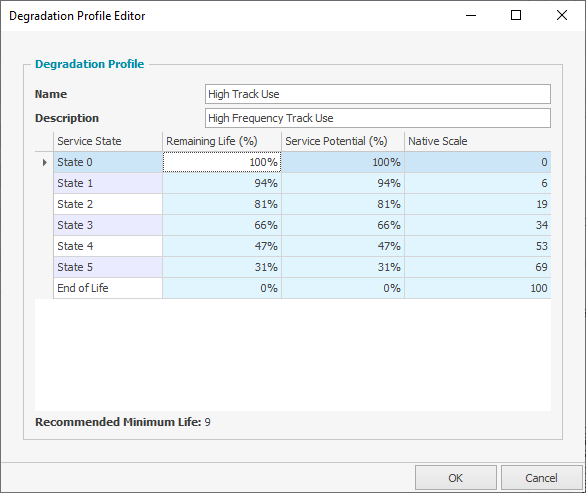
Task: Select the State 5 row label
Action: coord(108,267)
